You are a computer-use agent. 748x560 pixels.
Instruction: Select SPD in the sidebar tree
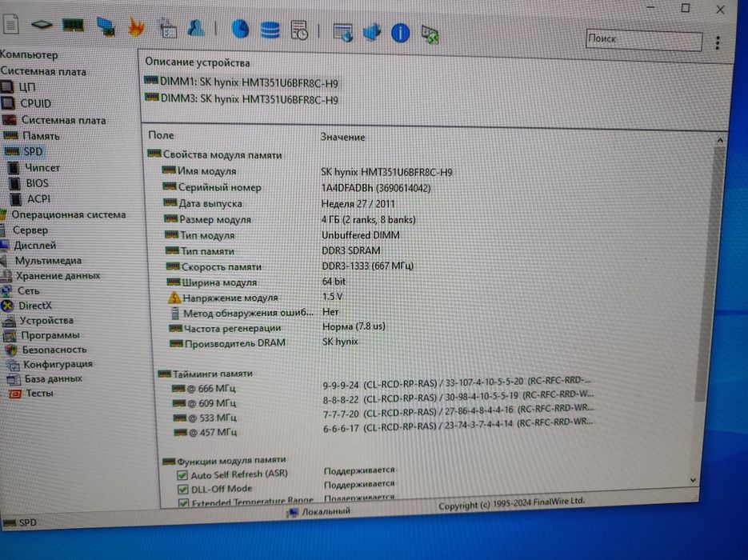(24, 151)
